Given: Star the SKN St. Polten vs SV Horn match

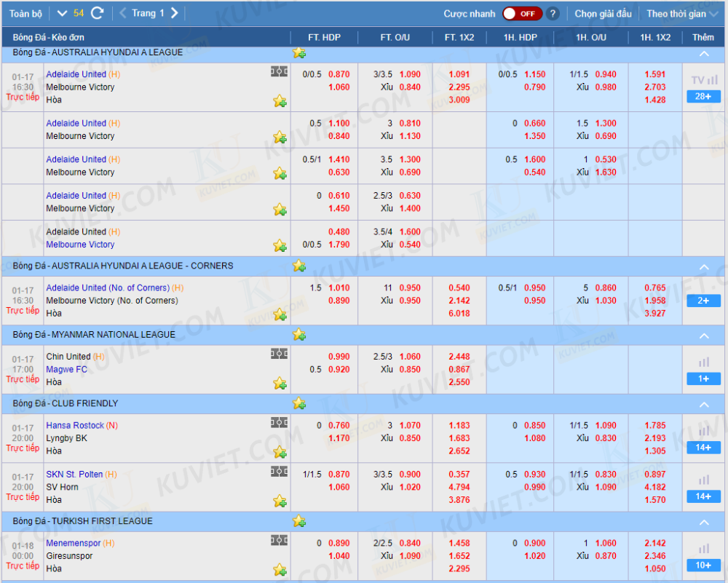Looking at the screenshot, I should [x=280, y=501].
